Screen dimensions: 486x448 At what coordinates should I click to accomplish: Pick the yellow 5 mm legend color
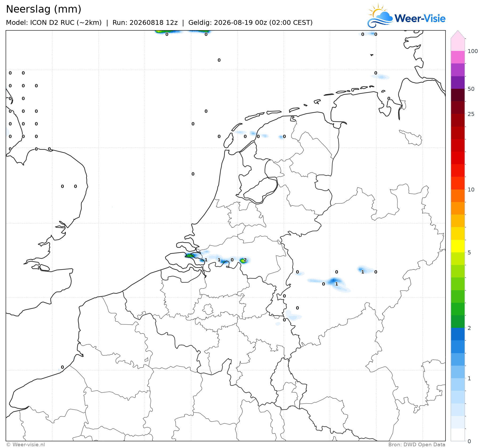coord(458,246)
